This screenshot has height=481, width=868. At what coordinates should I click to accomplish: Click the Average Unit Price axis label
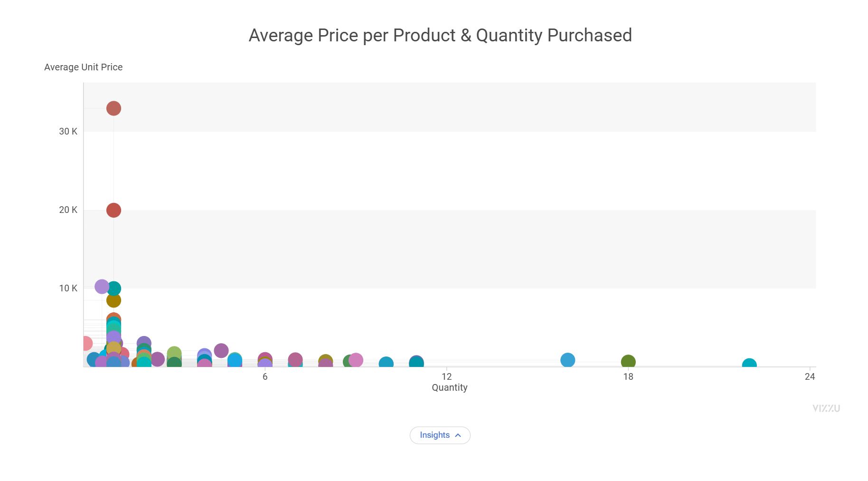point(83,67)
